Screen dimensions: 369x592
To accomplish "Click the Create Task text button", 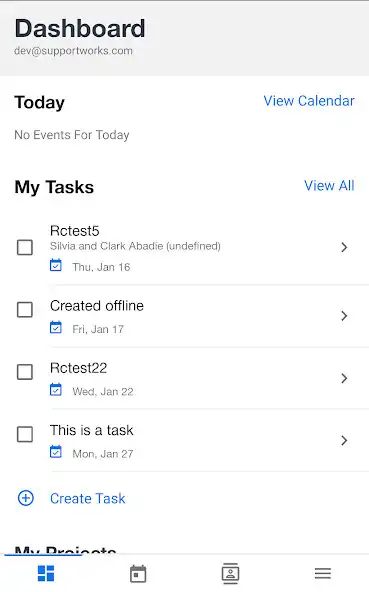I will [x=88, y=498].
